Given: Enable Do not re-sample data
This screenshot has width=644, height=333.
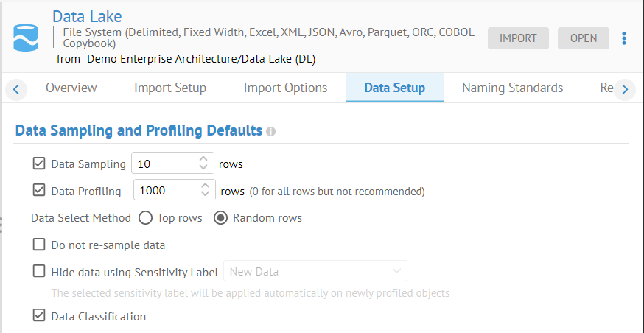Looking at the screenshot, I should (40, 245).
